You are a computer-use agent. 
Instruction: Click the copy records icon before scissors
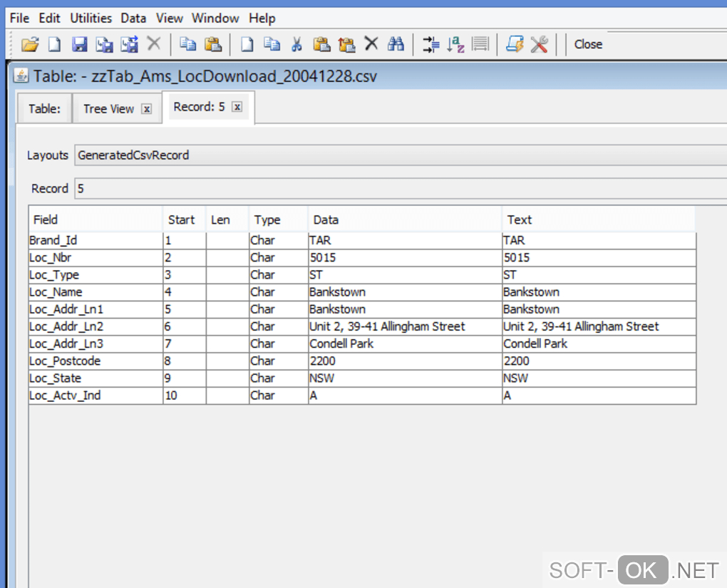tap(272, 44)
